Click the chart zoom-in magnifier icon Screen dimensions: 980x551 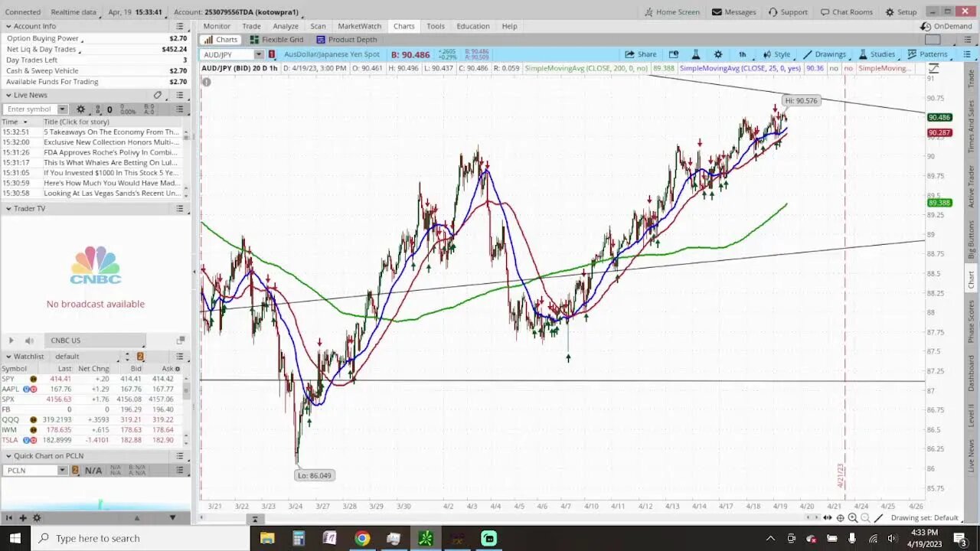click(852, 518)
